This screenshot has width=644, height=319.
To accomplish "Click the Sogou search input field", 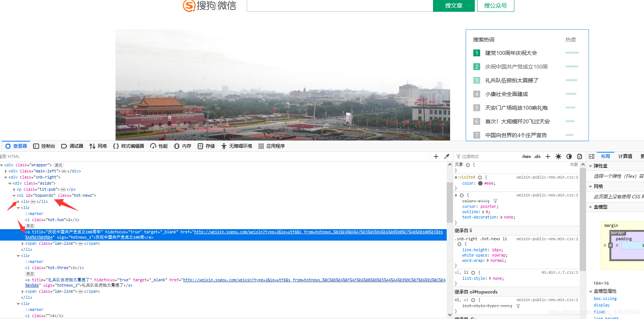I will 340,6.
